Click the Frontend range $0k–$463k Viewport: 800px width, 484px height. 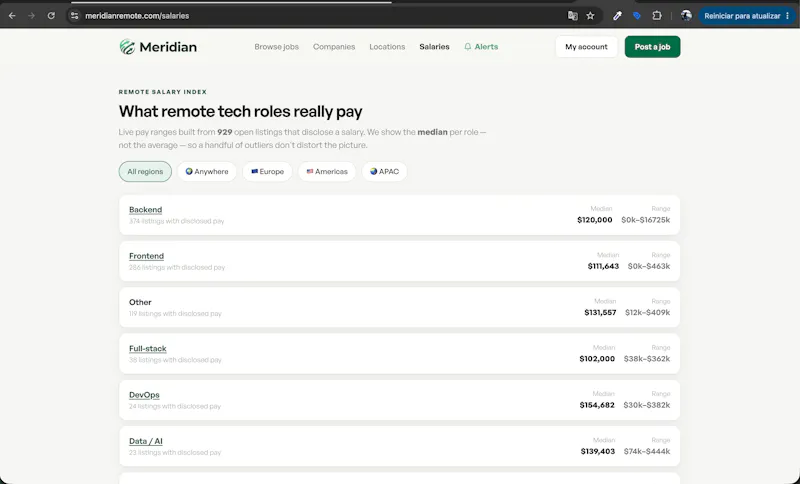point(649,266)
